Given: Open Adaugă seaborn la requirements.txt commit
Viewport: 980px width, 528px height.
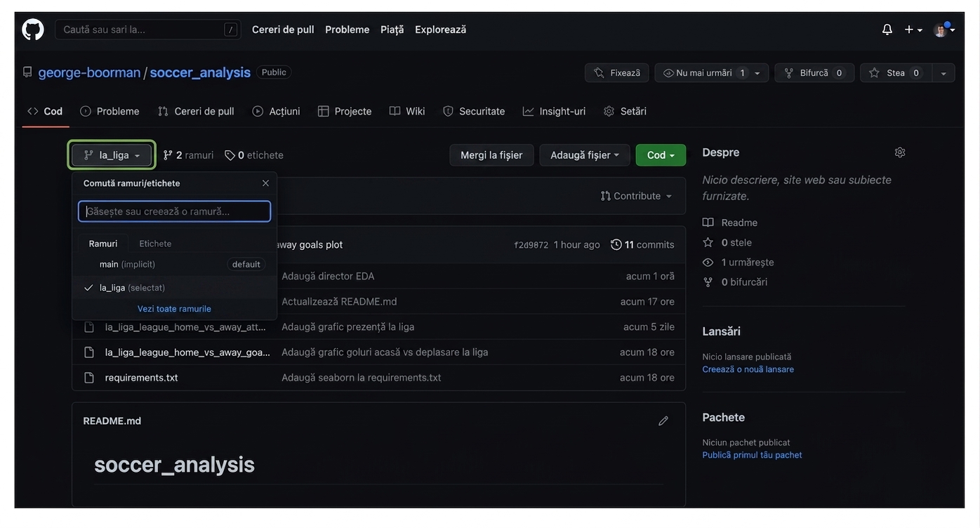Looking at the screenshot, I should pos(362,377).
